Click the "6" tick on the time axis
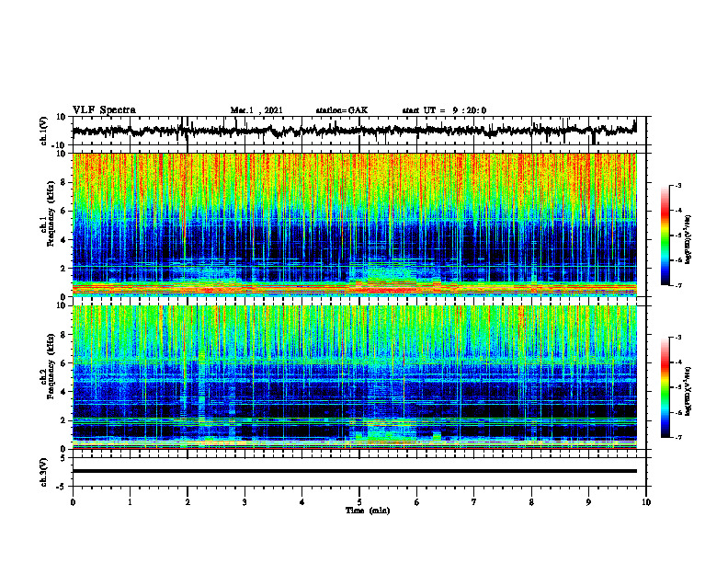This screenshot has width=728, height=563. coord(417,502)
